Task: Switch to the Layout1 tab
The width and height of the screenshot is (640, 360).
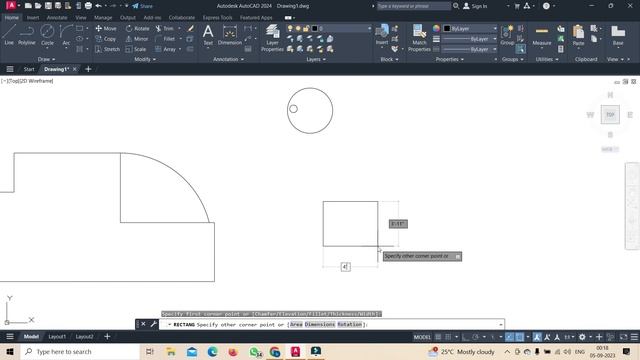Action: pos(57,337)
